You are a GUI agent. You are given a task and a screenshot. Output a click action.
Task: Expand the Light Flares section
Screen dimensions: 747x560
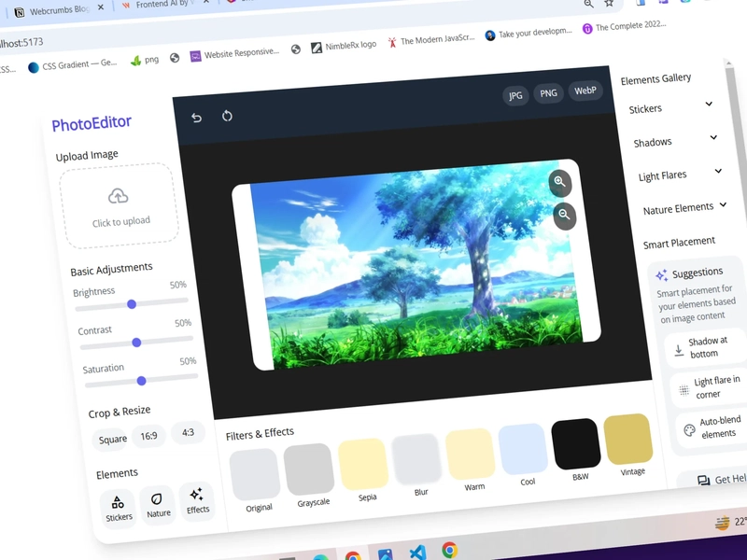point(681,175)
